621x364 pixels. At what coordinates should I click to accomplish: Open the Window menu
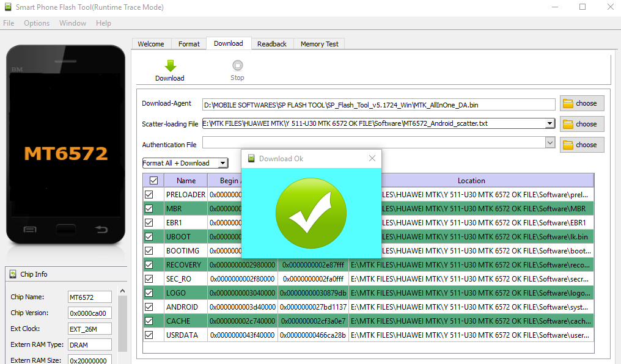(73, 23)
